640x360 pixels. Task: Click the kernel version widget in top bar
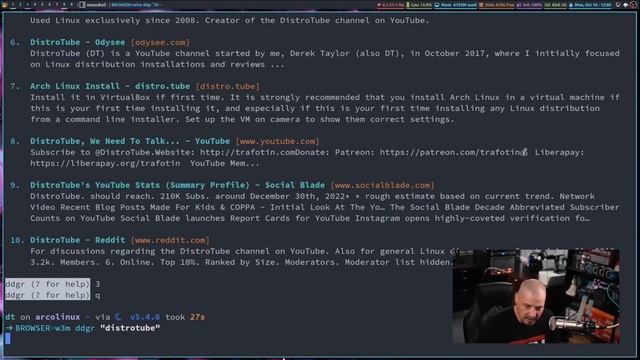tap(391, 5)
